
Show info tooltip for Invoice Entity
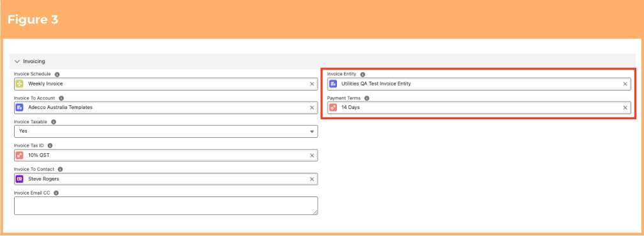click(x=363, y=74)
